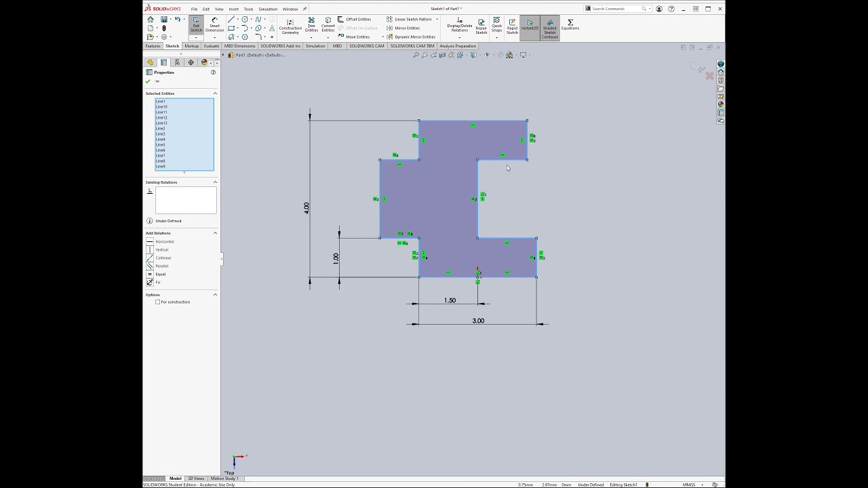Select the Circle sketch tool
868x488 pixels.
245,20
